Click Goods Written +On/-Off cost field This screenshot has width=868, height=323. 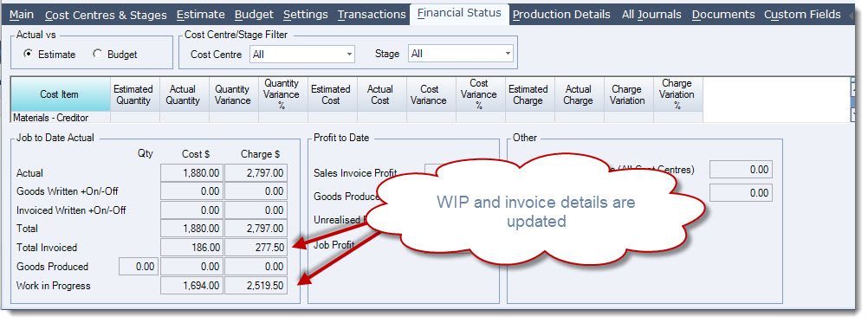click(x=191, y=191)
